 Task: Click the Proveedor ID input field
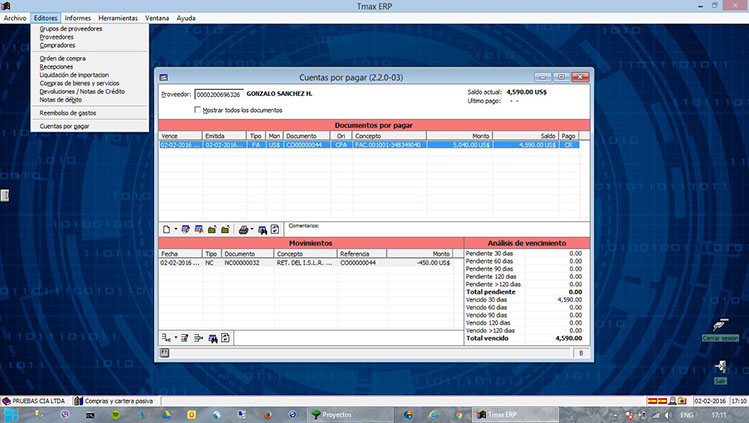tap(216, 94)
